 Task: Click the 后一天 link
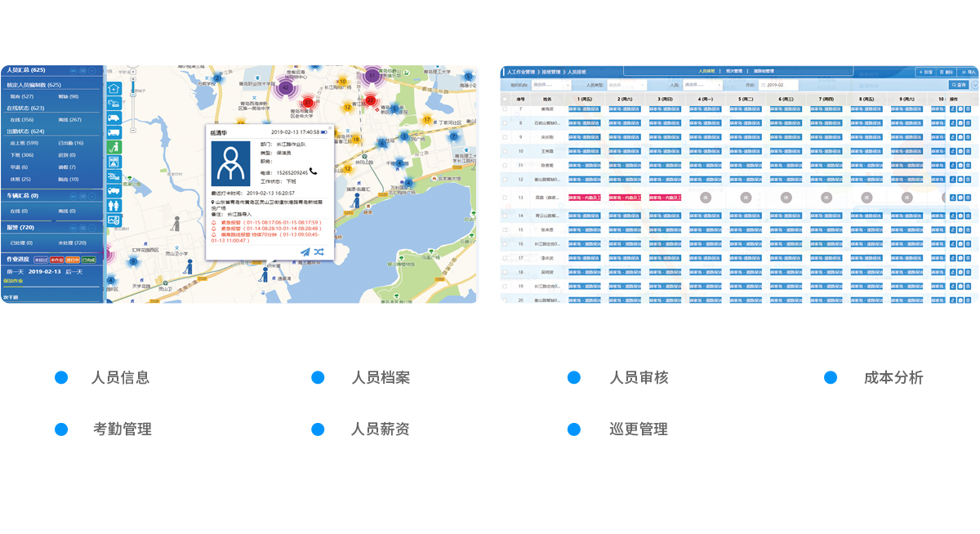[73, 272]
